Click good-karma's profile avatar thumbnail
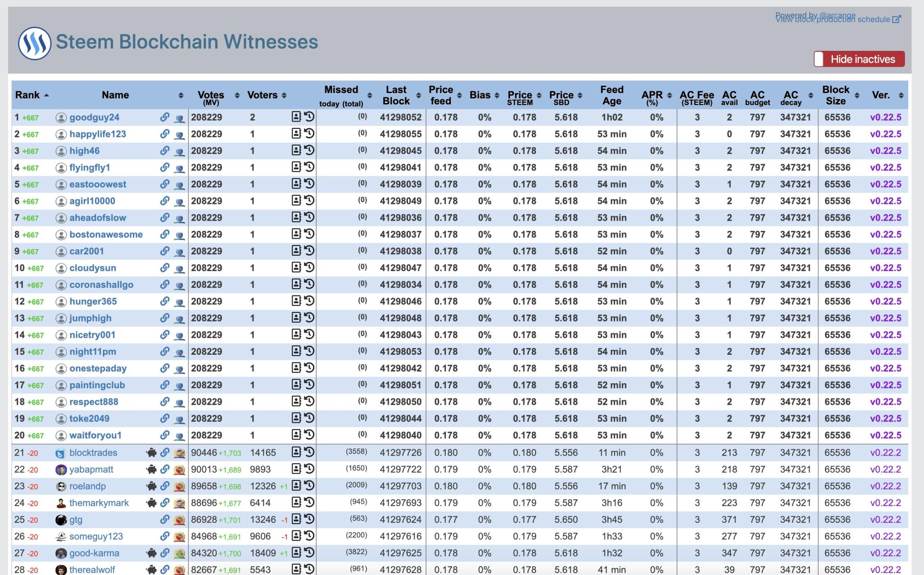924x575 pixels. [61, 553]
